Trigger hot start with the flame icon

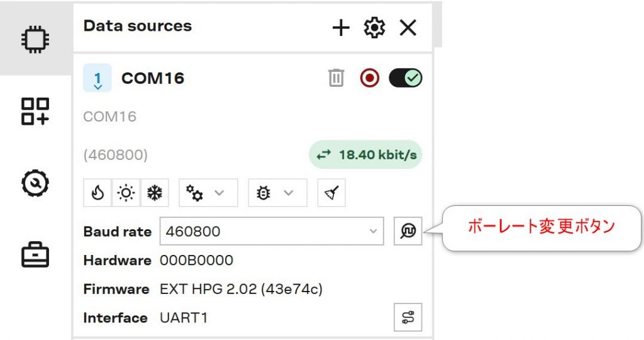tap(97, 193)
